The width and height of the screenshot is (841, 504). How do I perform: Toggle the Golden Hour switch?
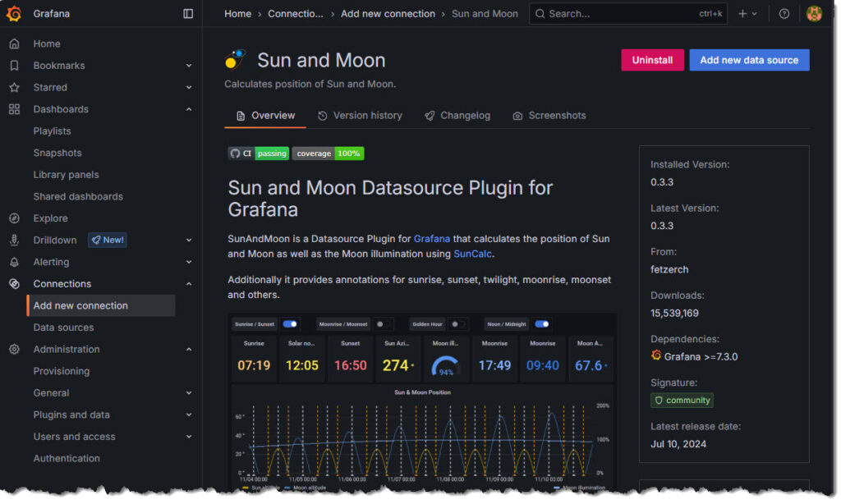click(x=457, y=324)
